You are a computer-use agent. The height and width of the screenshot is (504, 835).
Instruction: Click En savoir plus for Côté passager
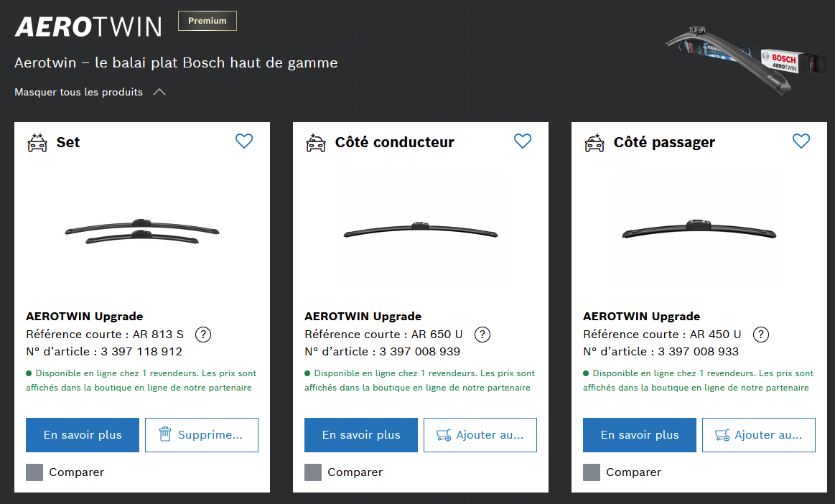click(640, 435)
